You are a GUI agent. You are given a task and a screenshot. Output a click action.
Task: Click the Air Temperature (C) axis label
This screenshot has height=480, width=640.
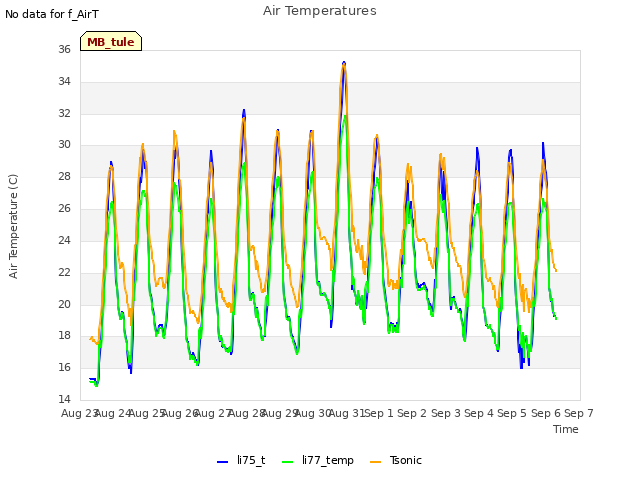click(x=13, y=227)
